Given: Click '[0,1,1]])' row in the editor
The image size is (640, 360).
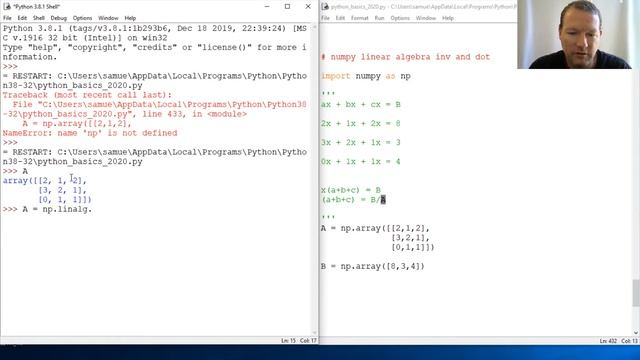Looking at the screenshot, I should 413,247.
